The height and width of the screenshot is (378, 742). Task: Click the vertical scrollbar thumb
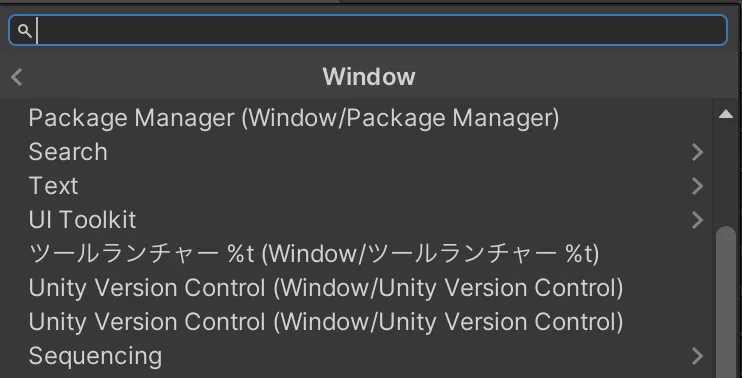[x=727, y=303]
